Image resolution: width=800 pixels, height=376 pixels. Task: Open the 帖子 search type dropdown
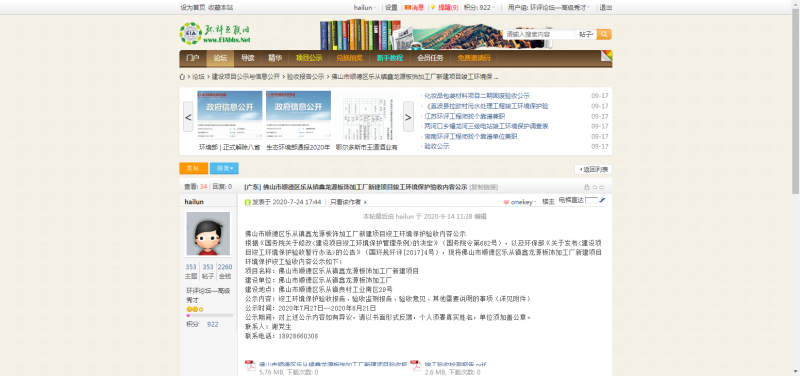pyautogui.click(x=586, y=34)
